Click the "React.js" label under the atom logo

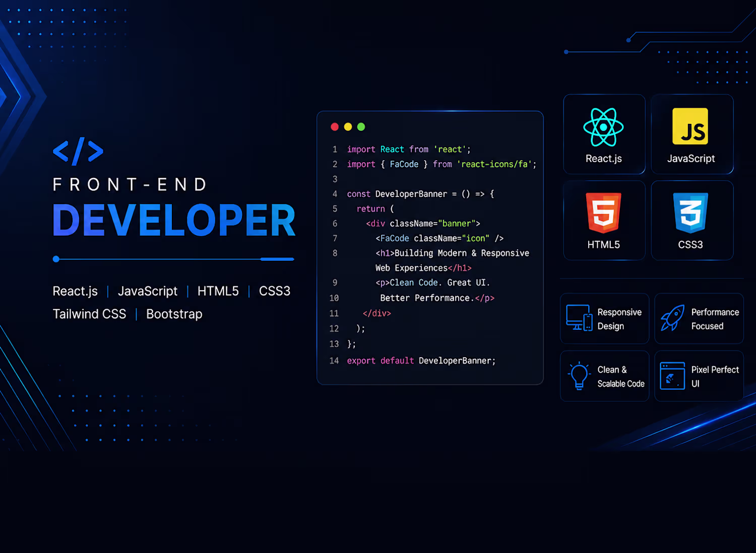(x=604, y=159)
